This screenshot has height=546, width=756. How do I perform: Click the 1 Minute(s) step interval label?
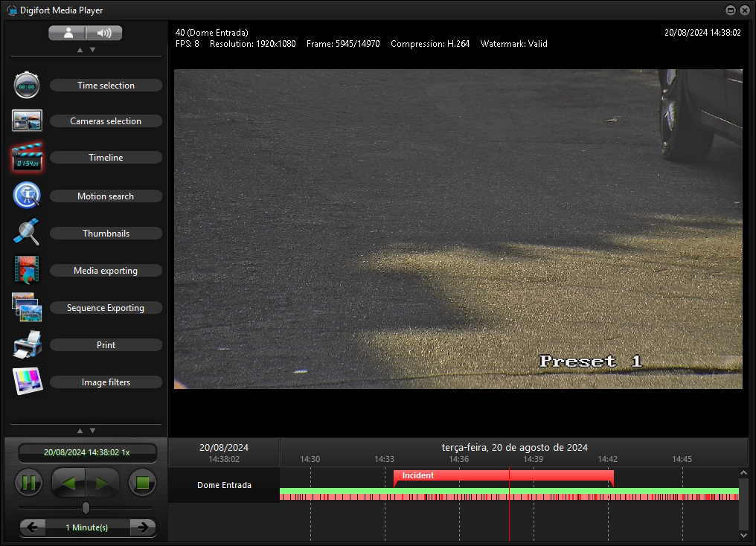(87, 527)
